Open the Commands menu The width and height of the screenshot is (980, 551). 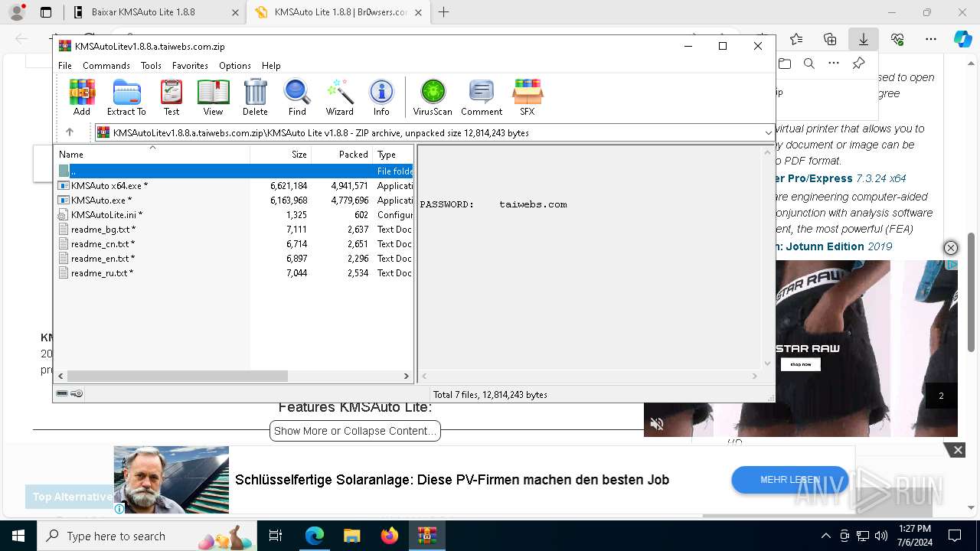(106, 66)
